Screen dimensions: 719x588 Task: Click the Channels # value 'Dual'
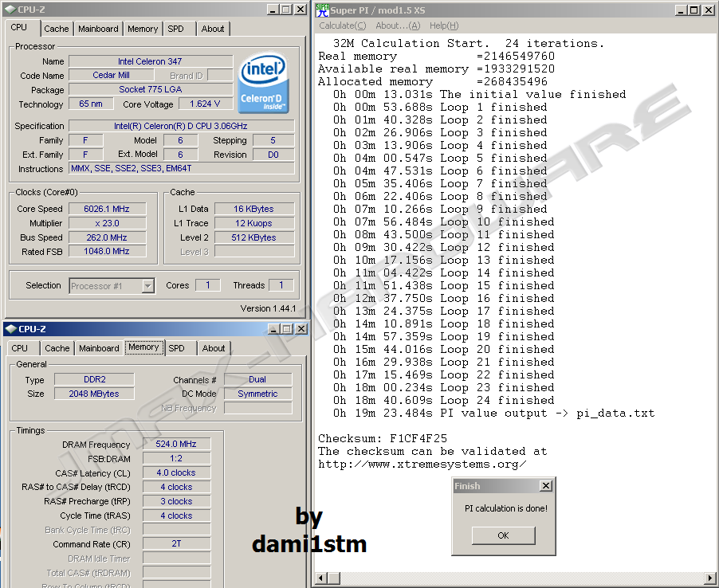coord(257,379)
